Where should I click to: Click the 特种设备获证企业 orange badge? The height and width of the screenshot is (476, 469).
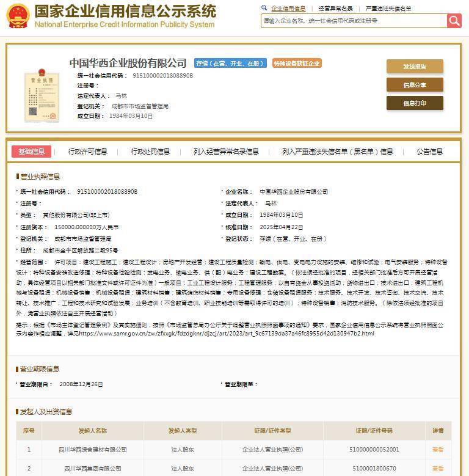[297, 64]
